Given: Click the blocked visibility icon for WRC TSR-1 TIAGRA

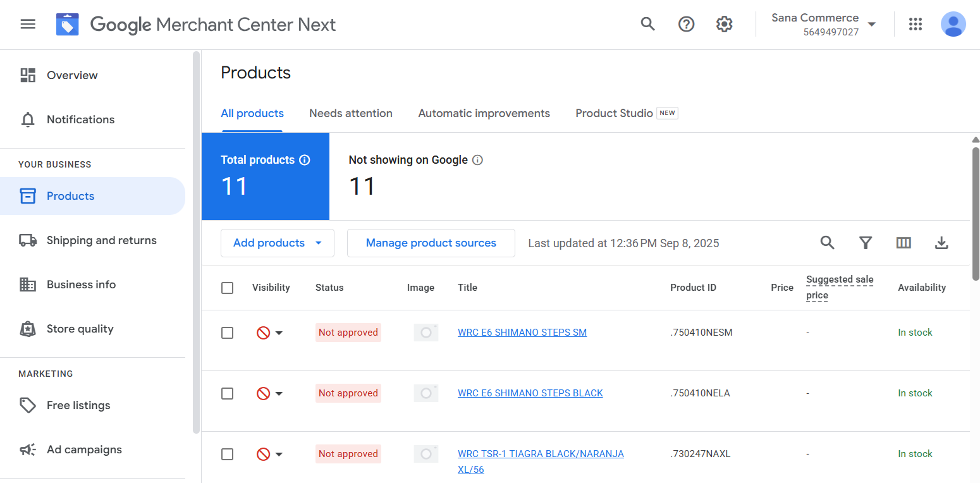Looking at the screenshot, I should coord(264,454).
